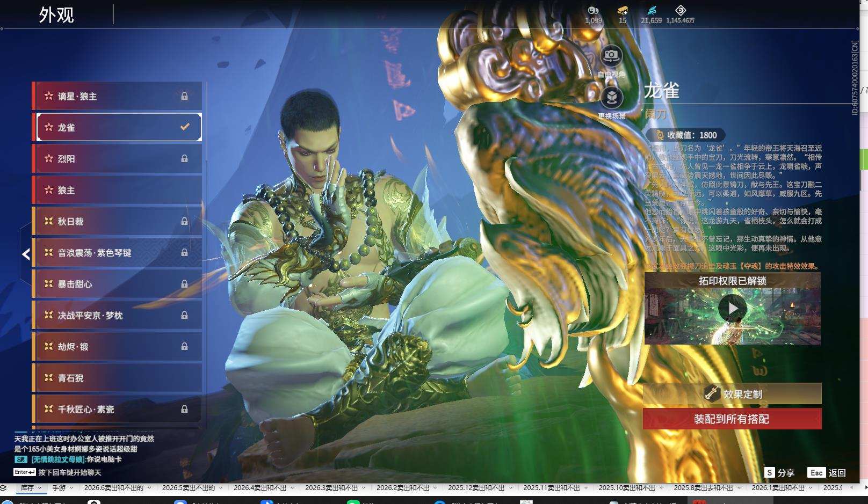Select the 狼主 skin row
Screen dimensions: 868x504
(x=118, y=190)
